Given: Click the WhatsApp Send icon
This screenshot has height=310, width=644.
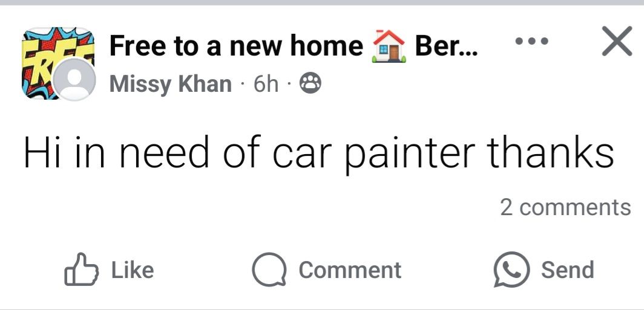Looking at the screenshot, I should 510,270.
